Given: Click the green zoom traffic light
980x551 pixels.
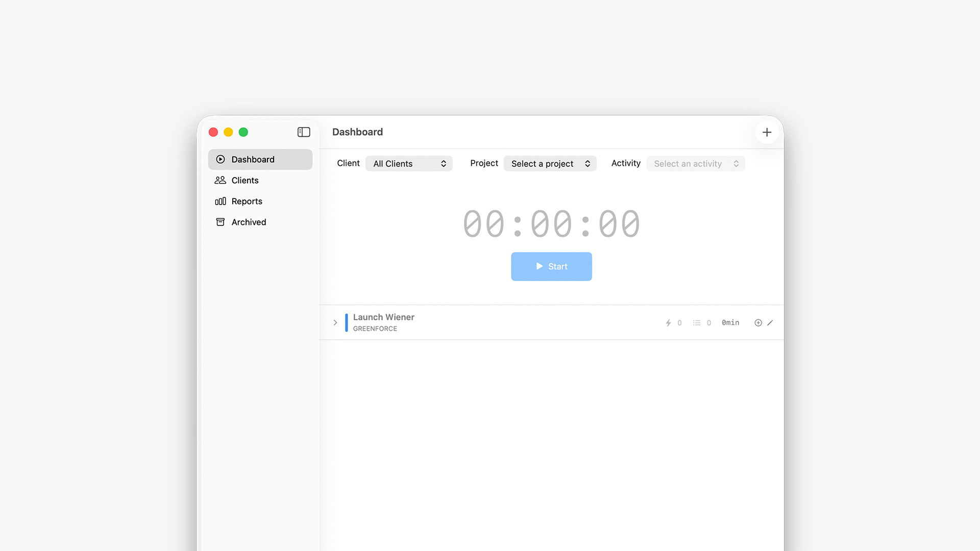Looking at the screenshot, I should pyautogui.click(x=243, y=132).
